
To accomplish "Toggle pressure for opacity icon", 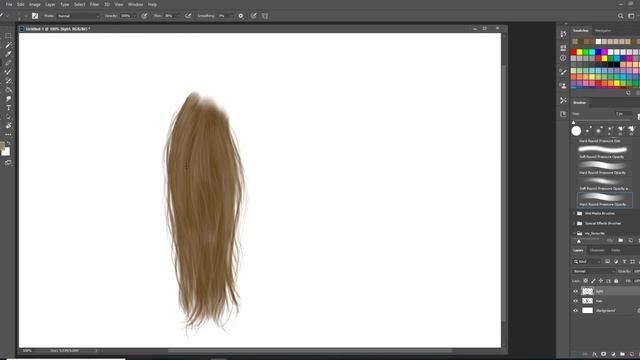I will (144, 16).
